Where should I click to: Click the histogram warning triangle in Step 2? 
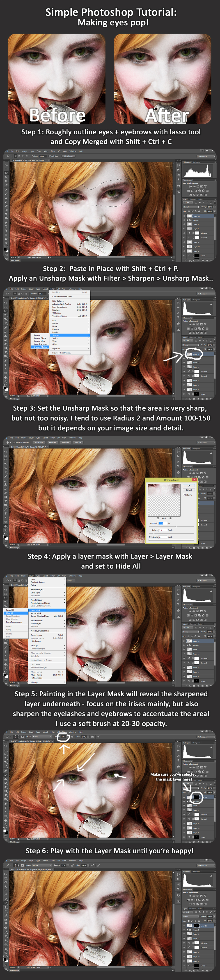211,305
